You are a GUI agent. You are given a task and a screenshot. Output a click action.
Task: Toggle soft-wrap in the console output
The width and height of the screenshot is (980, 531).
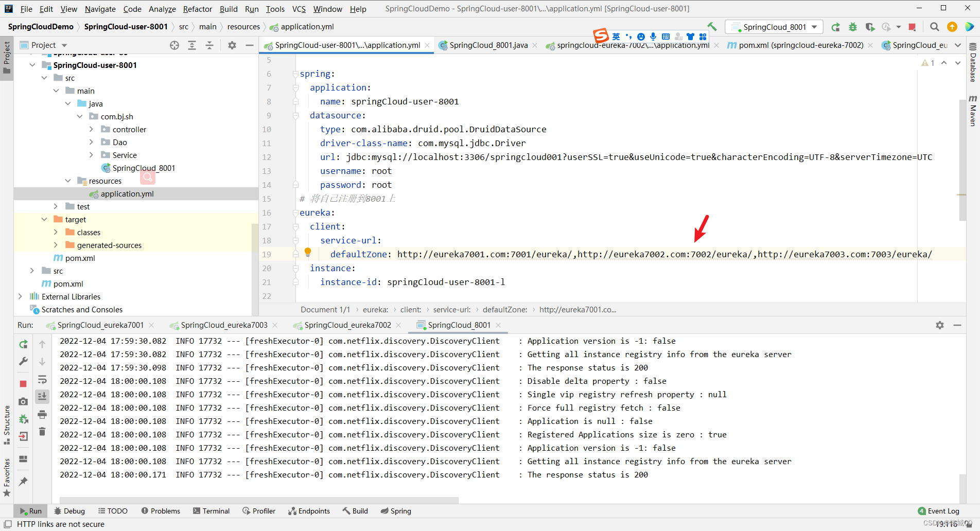click(42, 379)
